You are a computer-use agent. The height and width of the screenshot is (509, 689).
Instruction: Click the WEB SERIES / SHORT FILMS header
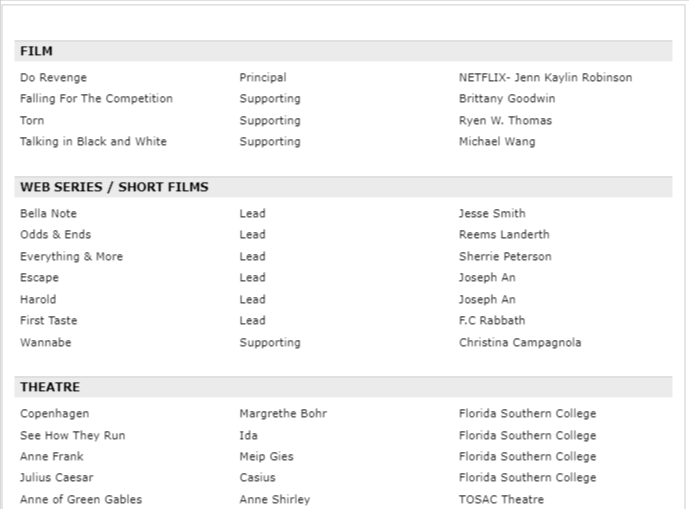point(114,187)
